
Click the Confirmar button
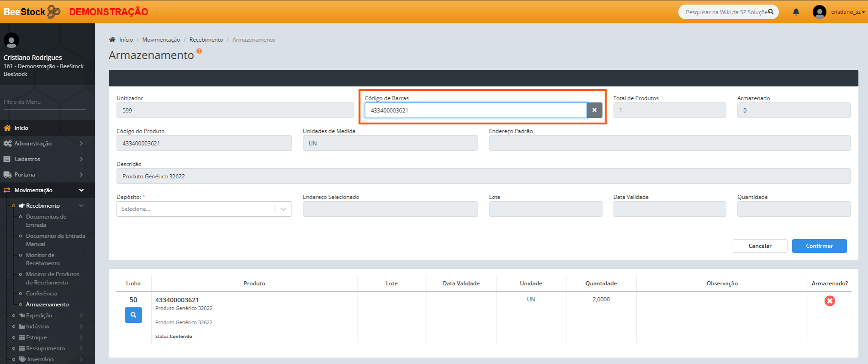pos(819,246)
